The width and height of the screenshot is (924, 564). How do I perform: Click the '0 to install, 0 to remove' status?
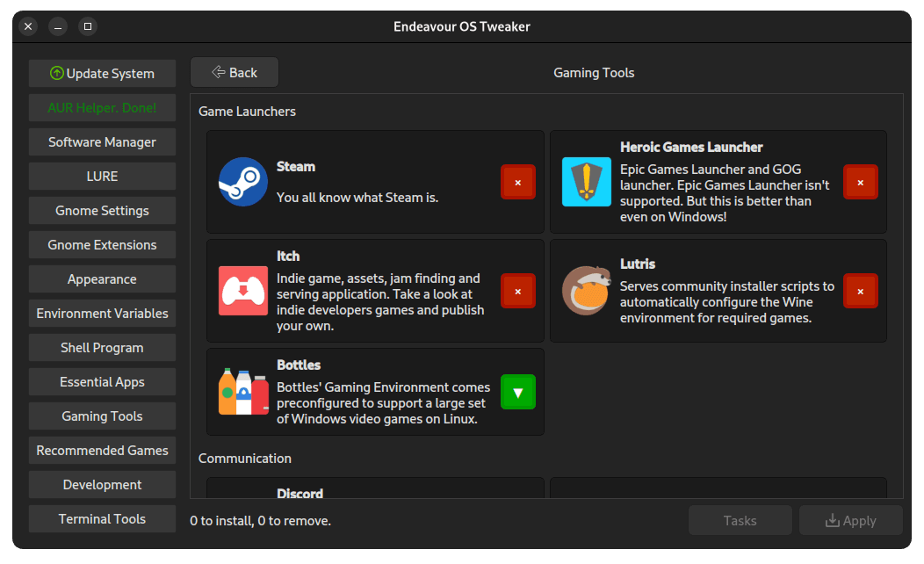tap(261, 521)
